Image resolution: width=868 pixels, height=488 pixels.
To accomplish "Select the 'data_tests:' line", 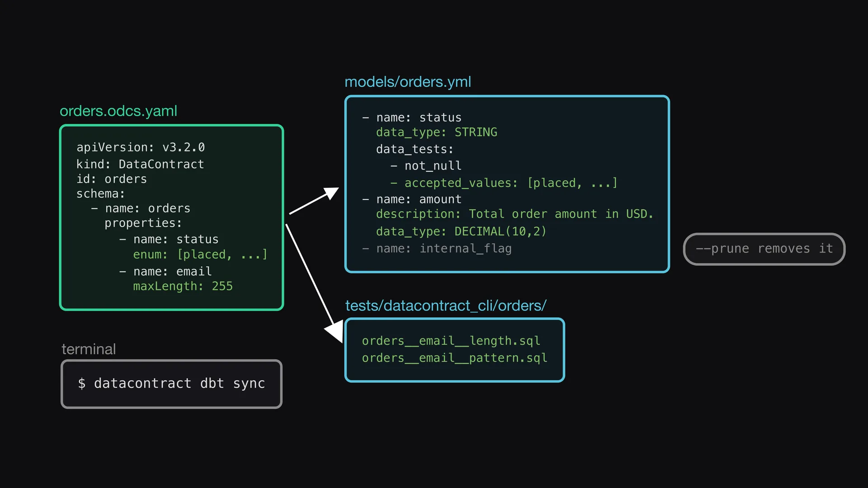I will (415, 149).
